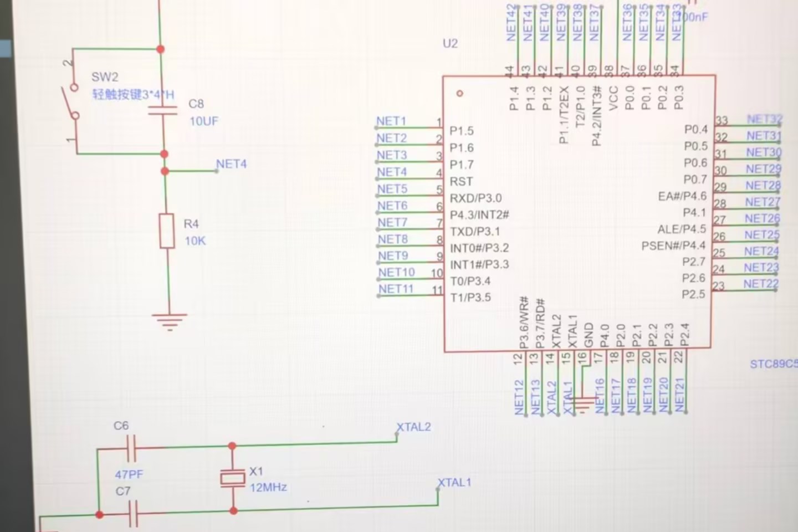Select the NET8 net label on U2

(393, 239)
